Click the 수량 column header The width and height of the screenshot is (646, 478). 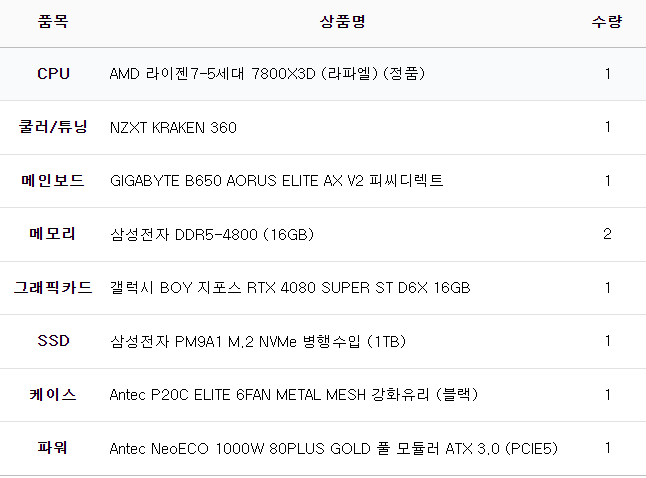(607, 21)
